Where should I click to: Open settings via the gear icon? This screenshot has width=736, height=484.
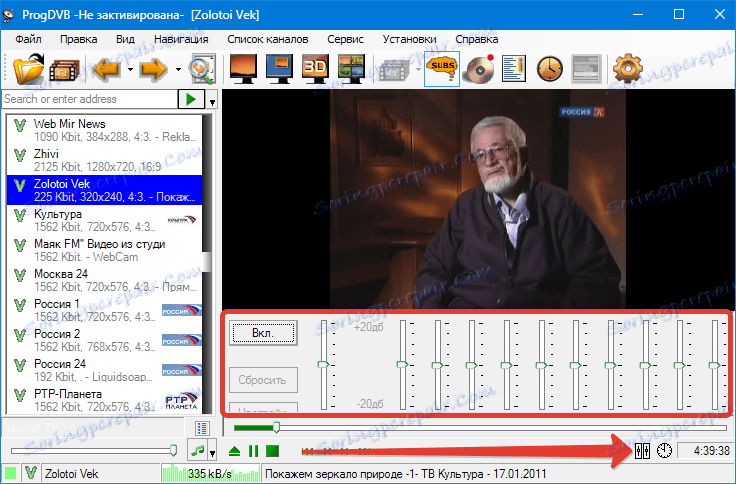626,69
